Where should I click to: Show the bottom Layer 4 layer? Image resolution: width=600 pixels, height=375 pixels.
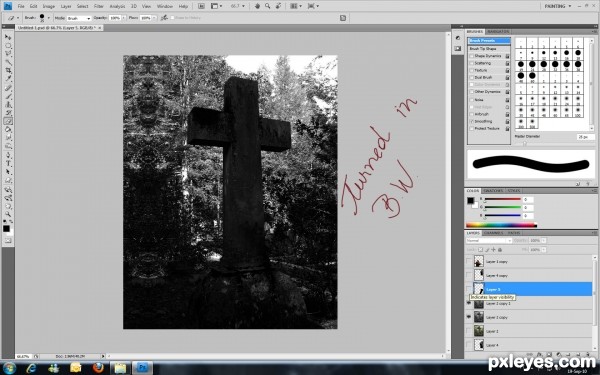469,345
